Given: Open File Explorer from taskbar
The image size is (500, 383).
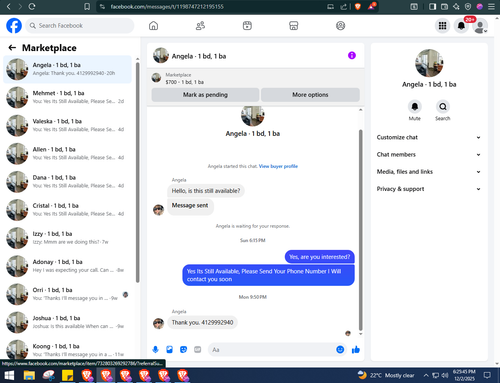Looking at the screenshot, I should pyautogui.click(x=29, y=375).
